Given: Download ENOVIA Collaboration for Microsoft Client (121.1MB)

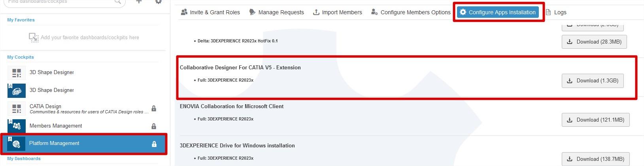Looking at the screenshot, I should tap(595, 120).
